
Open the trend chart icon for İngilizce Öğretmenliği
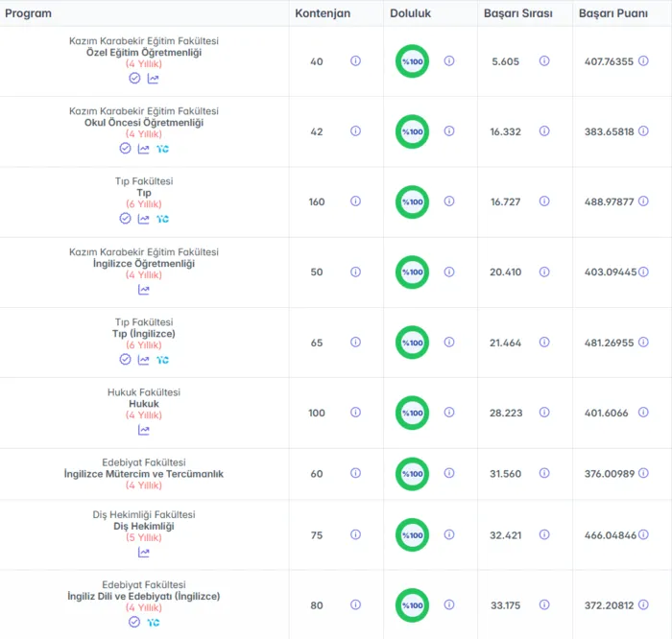pos(144,290)
